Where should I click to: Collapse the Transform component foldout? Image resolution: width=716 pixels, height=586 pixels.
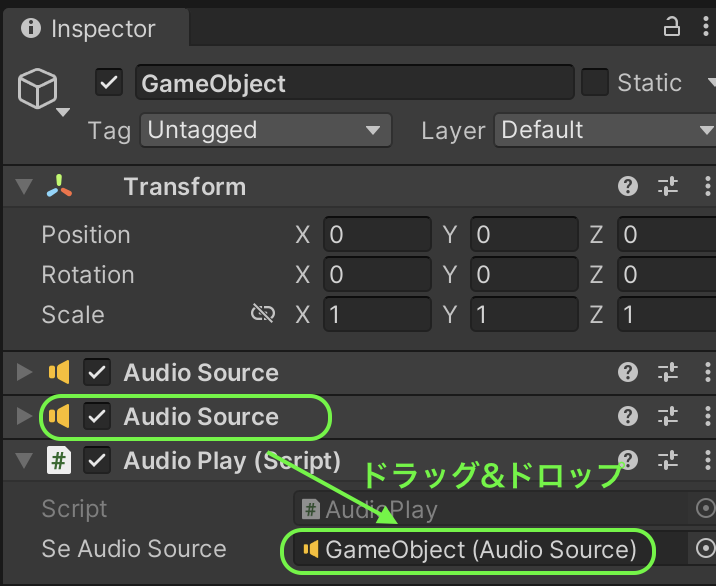point(24,186)
